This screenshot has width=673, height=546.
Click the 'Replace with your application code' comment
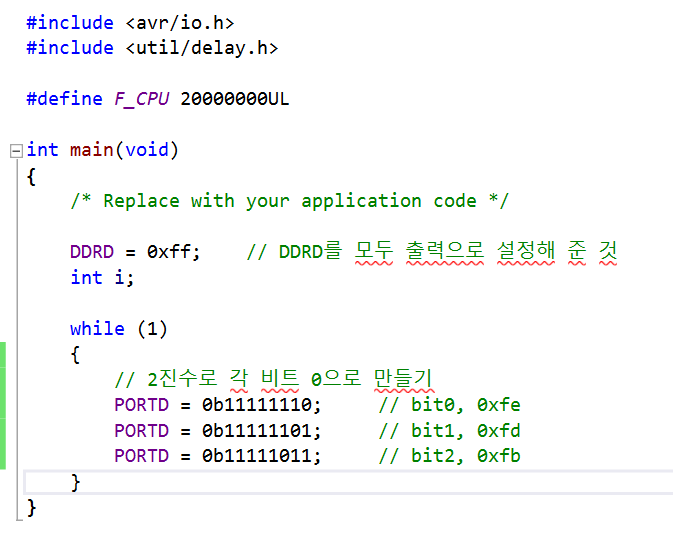pos(290,201)
